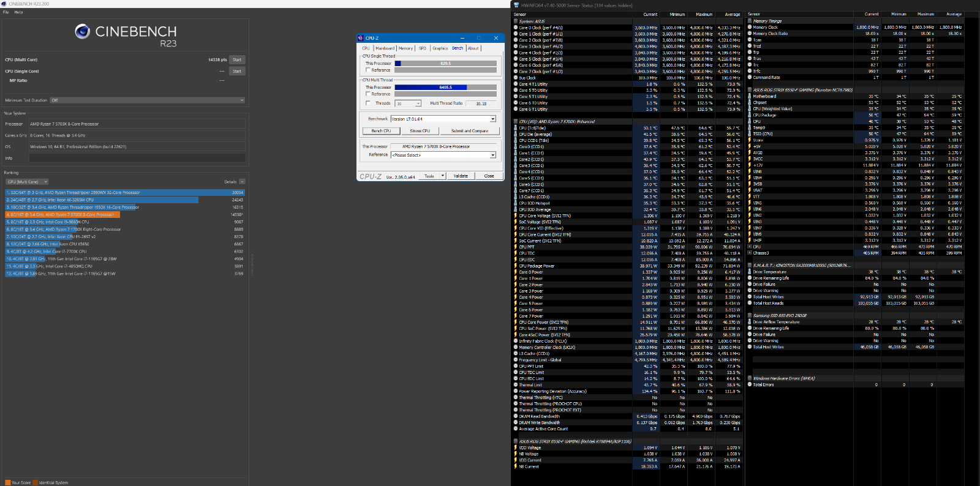
Task: Click the Memory Timings section icon
Action: 750,21
